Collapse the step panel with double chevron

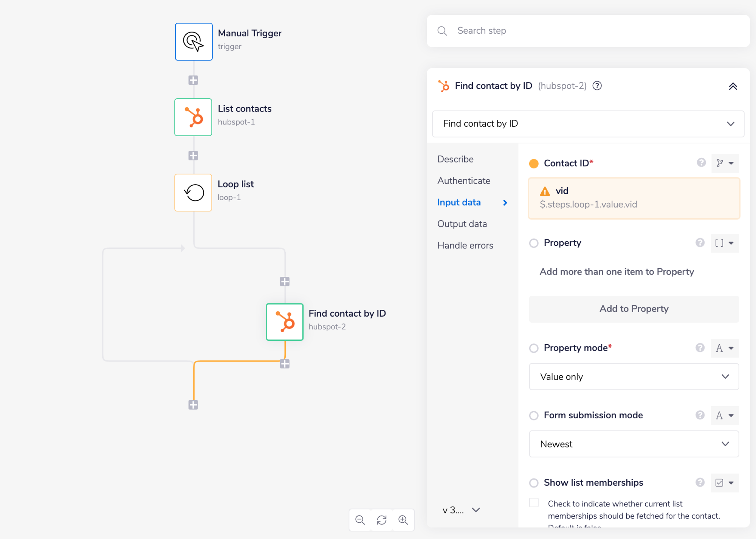point(733,86)
